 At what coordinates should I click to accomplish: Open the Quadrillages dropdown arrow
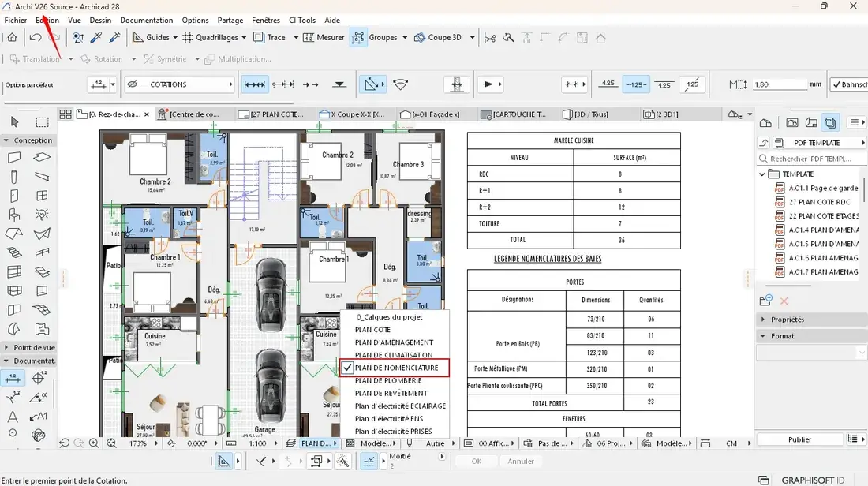[x=244, y=38]
